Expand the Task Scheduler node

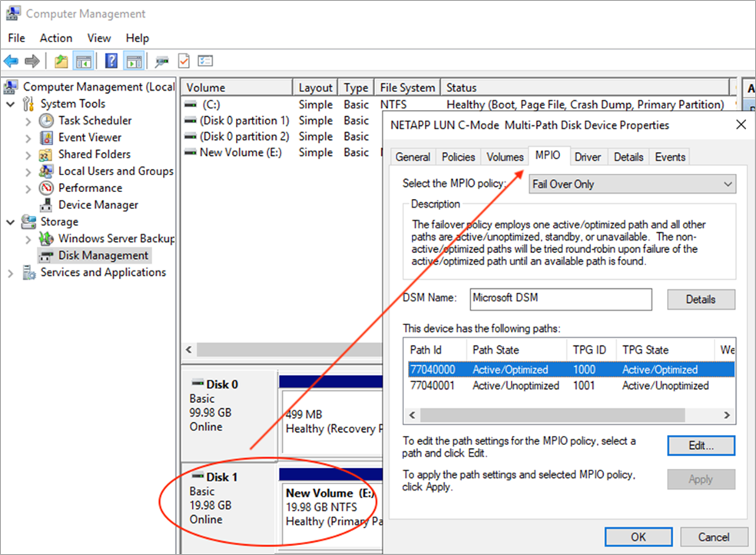[x=28, y=121]
